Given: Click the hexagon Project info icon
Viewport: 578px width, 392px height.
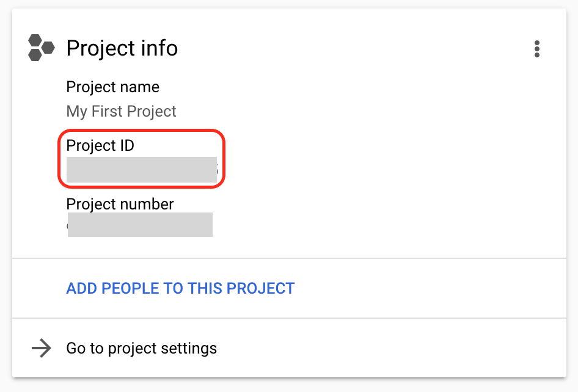Looking at the screenshot, I should tap(42, 48).
